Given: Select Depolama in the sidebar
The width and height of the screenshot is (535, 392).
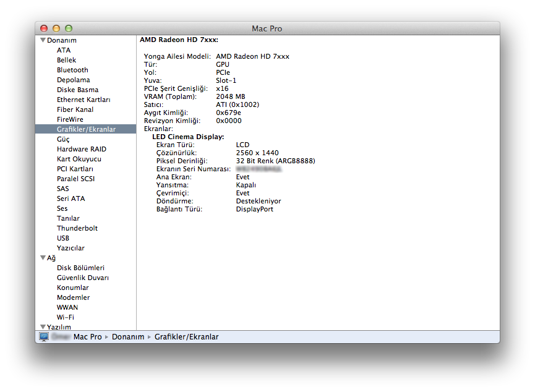Looking at the screenshot, I should pos(74,80).
